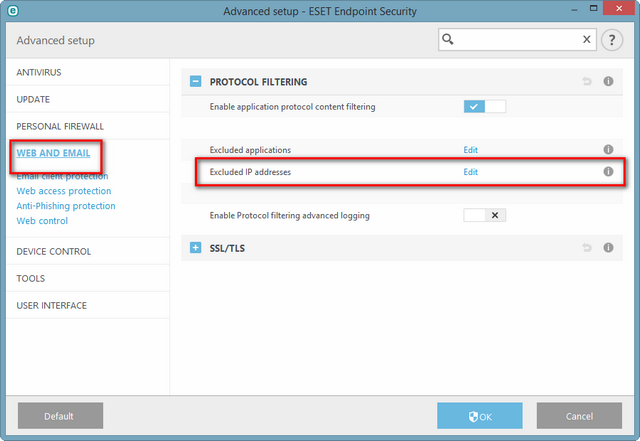Viewport: 640px width, 441px height.
Task: Enable Protocol filtering advanced logging switch
Action: tap(484, 215)
